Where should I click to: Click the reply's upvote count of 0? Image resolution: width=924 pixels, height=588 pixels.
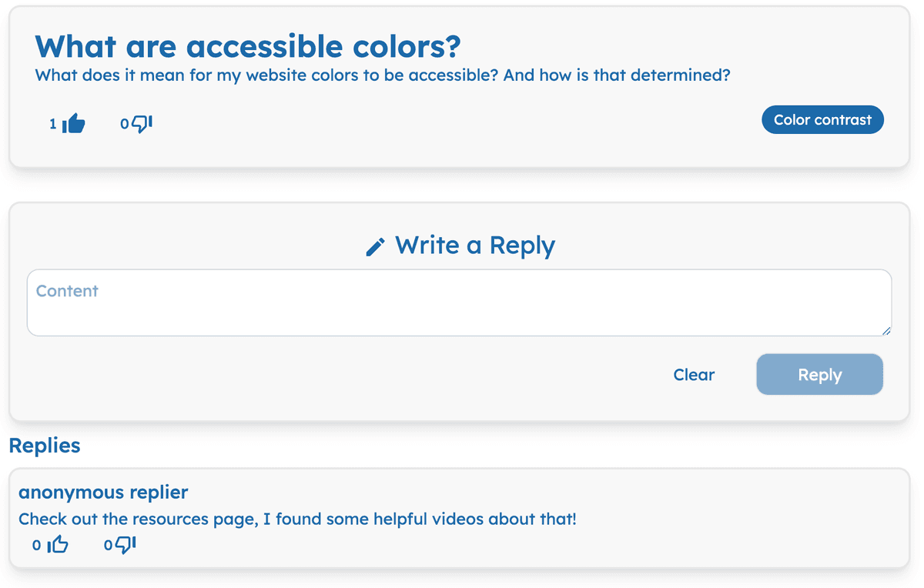point(36,546)
